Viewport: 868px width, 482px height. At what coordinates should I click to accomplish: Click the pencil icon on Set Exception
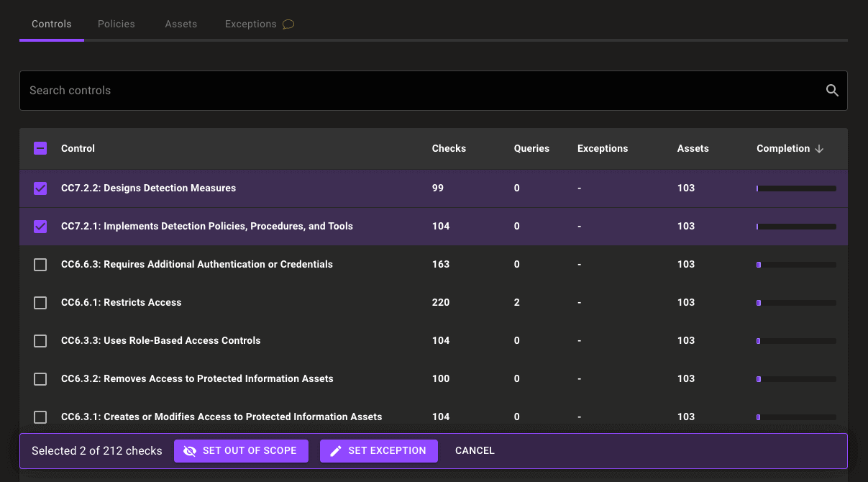pyautogui.click(x=336, y=451)
